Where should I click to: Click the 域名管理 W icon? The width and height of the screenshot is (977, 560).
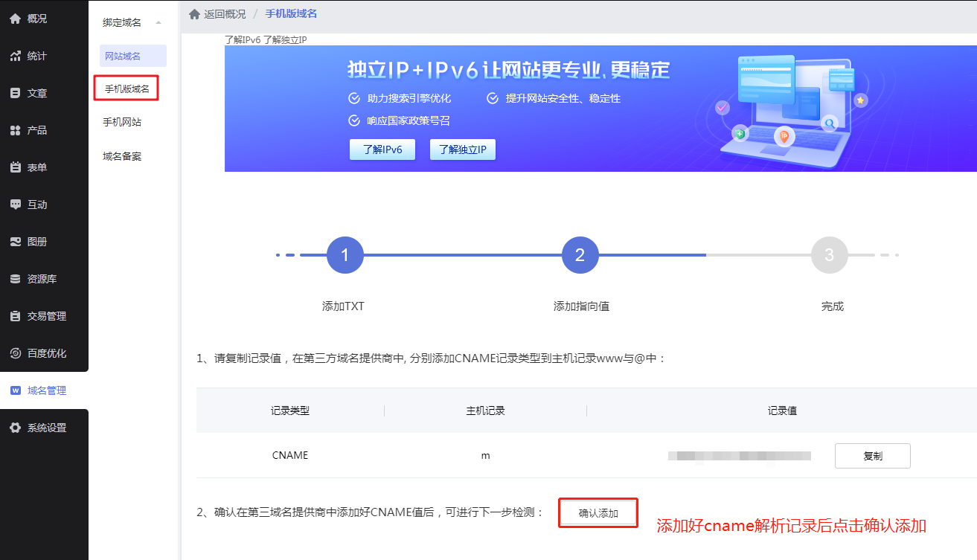coord(15,390)
